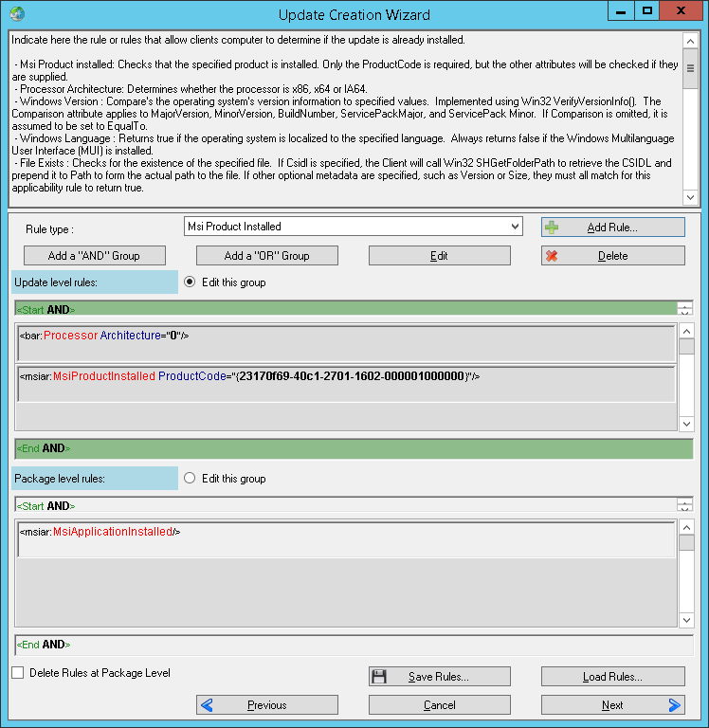The height and width of the screenshot is (728, 709).
Task: Maximize the Update Creation Wizard window
Action: 647,10
